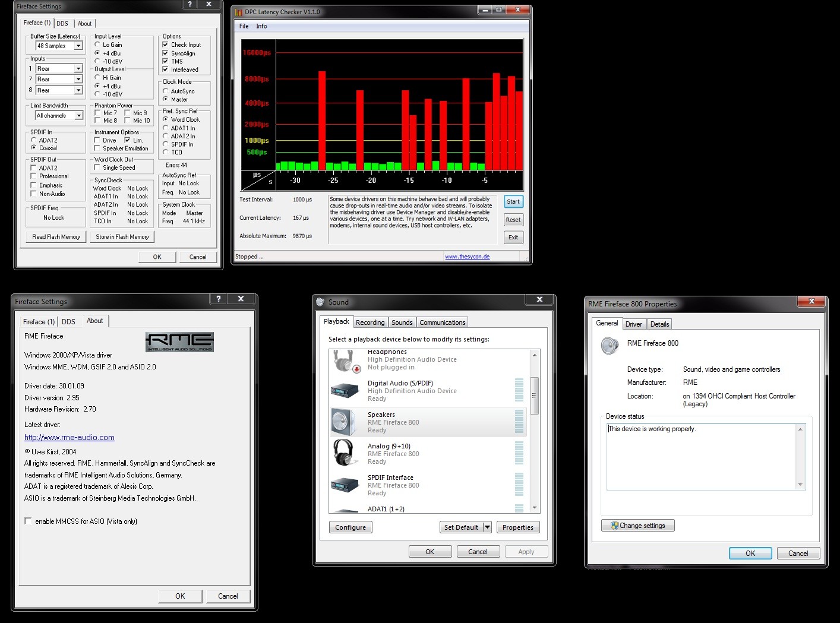Click Configure in the Sound window

(x=350, y=527)
